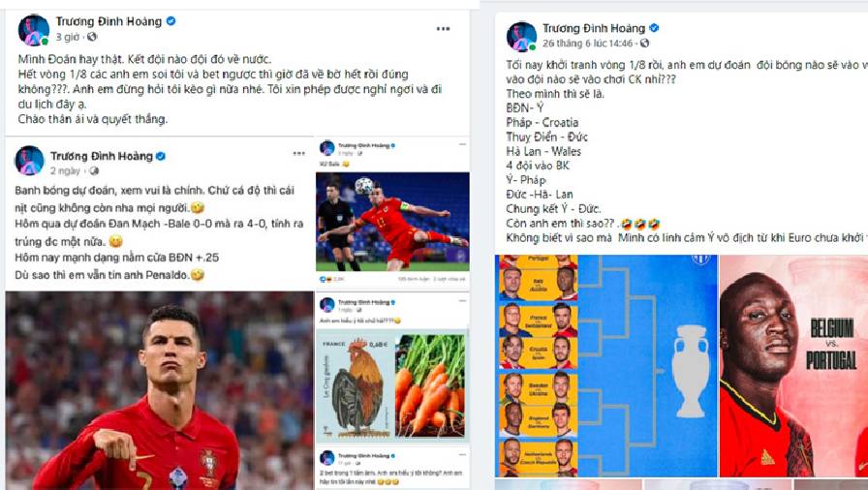
Task: Click the verified badge on the 26 tháng 6 post
Action: pyautogui.click(x=654, y=28)
